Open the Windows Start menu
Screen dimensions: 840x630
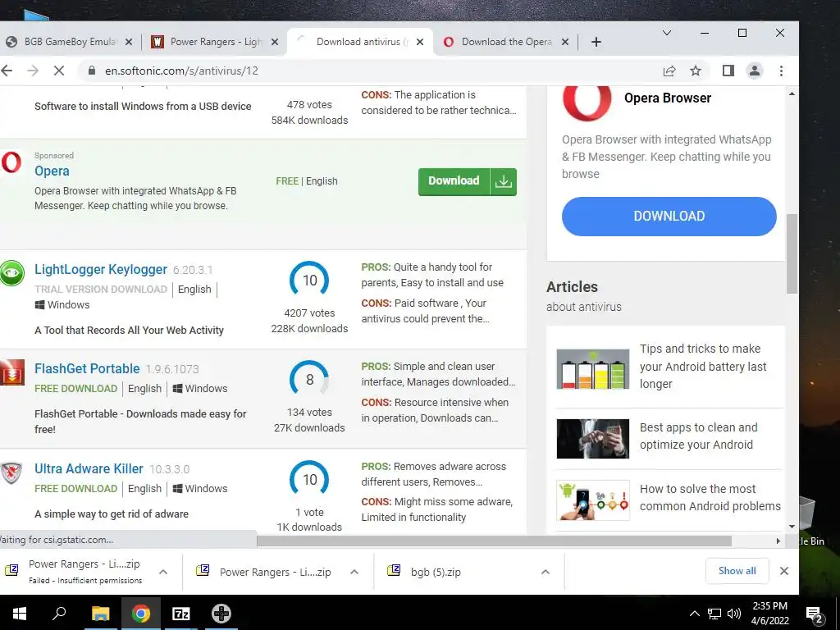(x=20, y=614)
